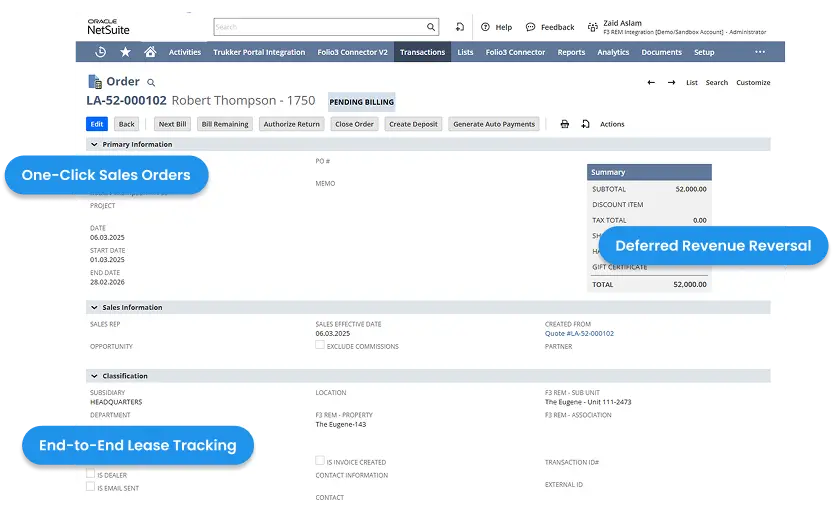This screenshot has height=517, width=833.
Task: Tick the Is Dealer checkbox
Action: (x=90, y=473)
